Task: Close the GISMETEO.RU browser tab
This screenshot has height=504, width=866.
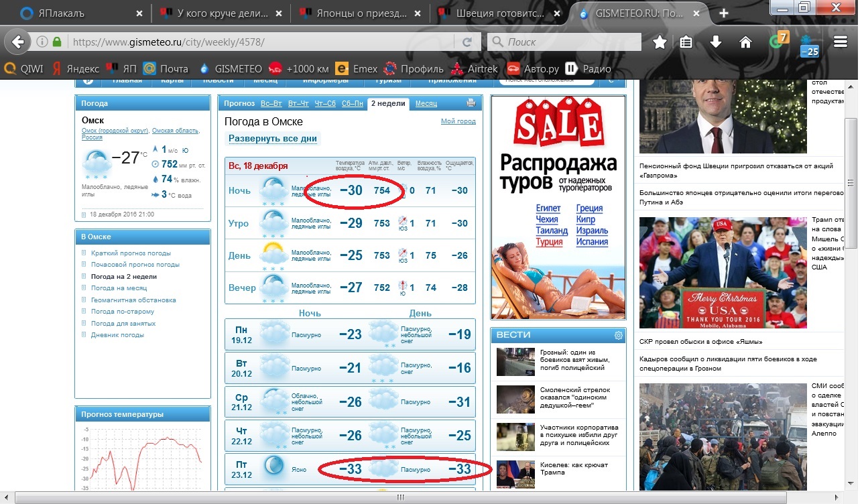Action: 696,13
